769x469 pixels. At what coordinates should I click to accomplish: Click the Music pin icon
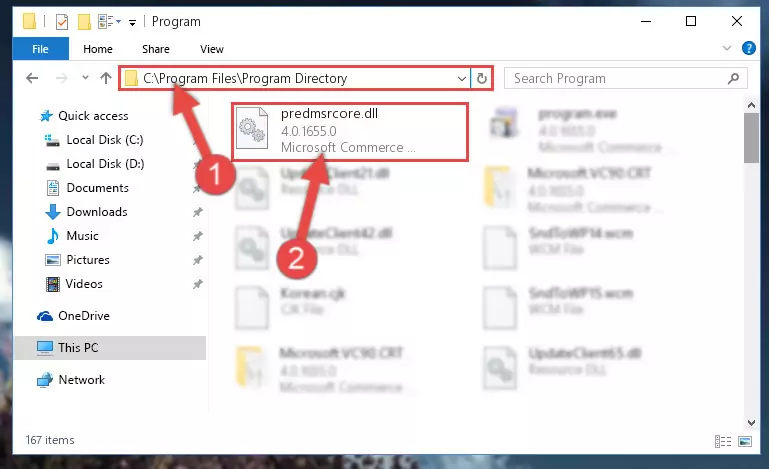(197, 236)
